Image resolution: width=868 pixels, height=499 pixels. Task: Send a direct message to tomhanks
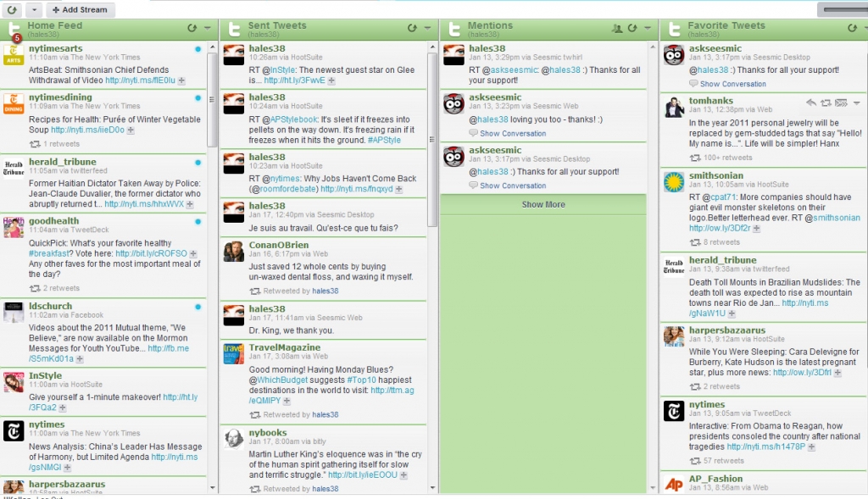point(840,103)
